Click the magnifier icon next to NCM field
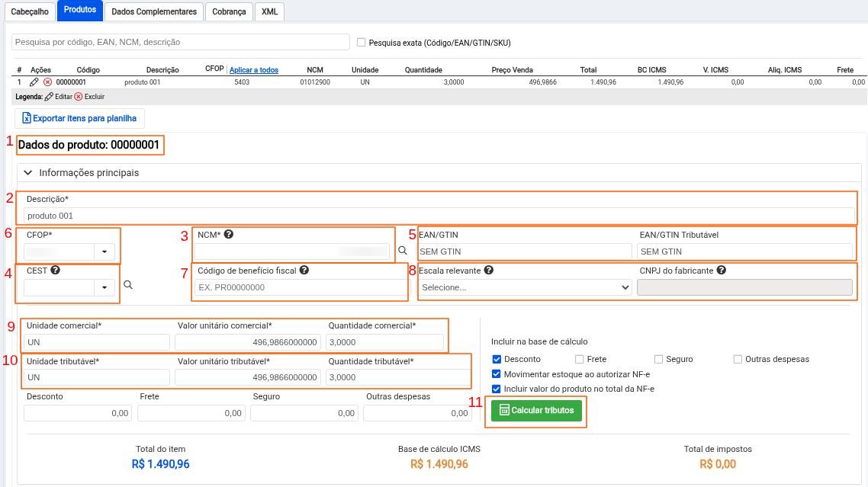 pyautogui.click(x=403, y=249)
